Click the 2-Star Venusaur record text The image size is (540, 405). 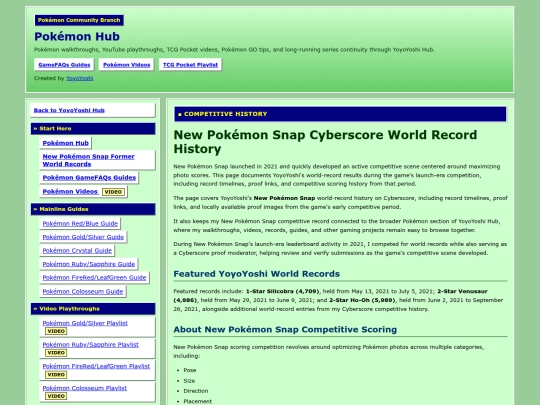click(331, 295)
